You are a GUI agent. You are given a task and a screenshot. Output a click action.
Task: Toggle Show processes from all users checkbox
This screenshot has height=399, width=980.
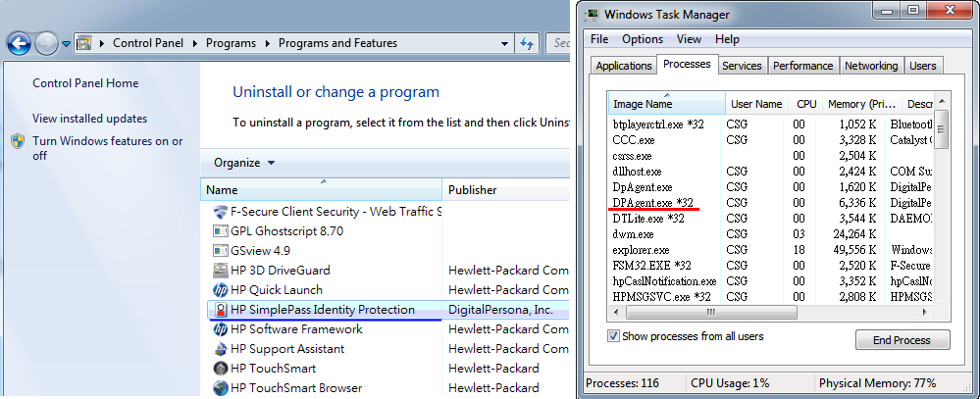614,336
